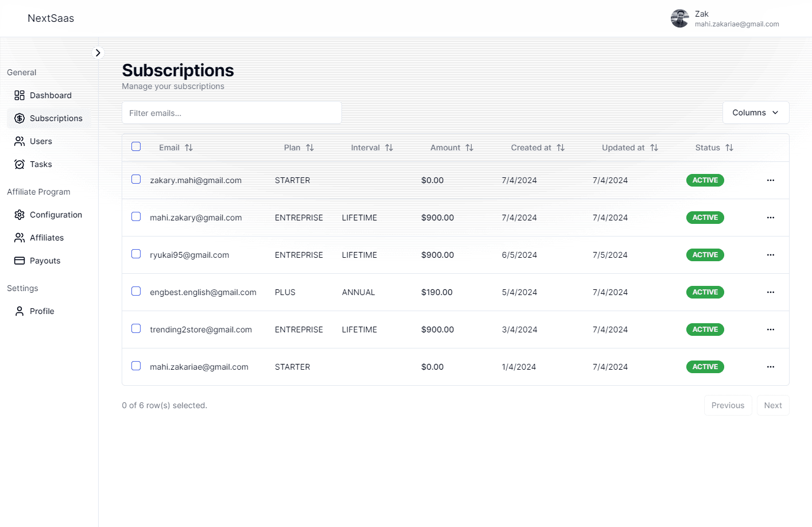Sort by Status using the arrows icon
Screen dimensions: 812x527
pyautogui.click(x=729, y=148)
